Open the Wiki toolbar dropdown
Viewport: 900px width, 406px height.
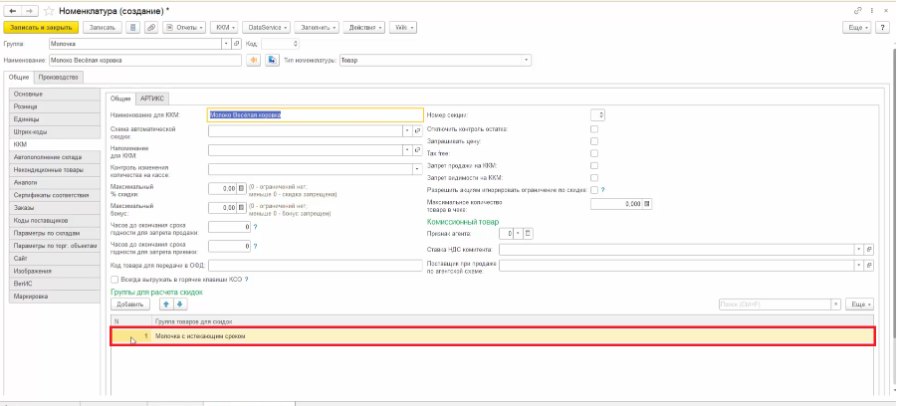click(403, 28)
